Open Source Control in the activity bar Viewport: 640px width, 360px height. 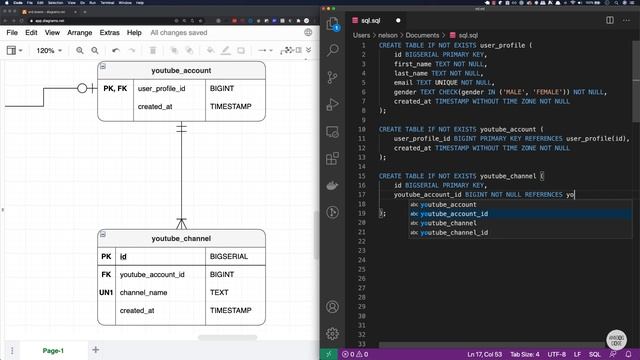coord(333,77)
